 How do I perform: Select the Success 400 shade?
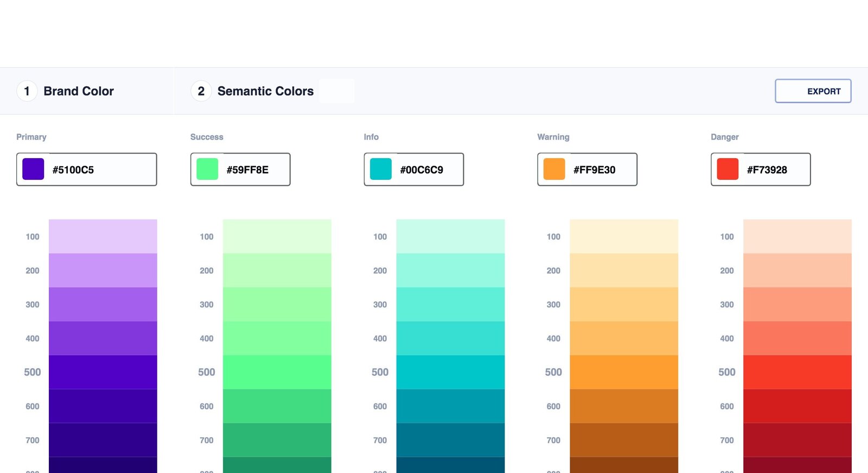(x=277, y=338)
